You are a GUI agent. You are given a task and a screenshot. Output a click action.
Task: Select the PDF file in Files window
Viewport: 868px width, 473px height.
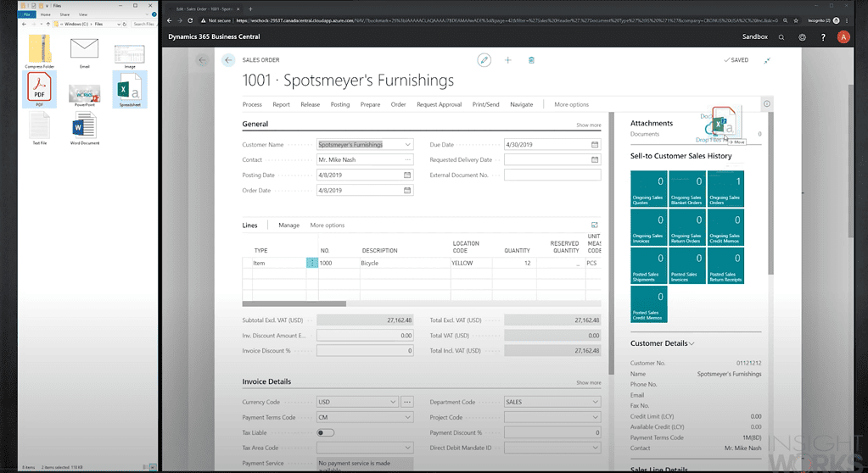[39, 89]
